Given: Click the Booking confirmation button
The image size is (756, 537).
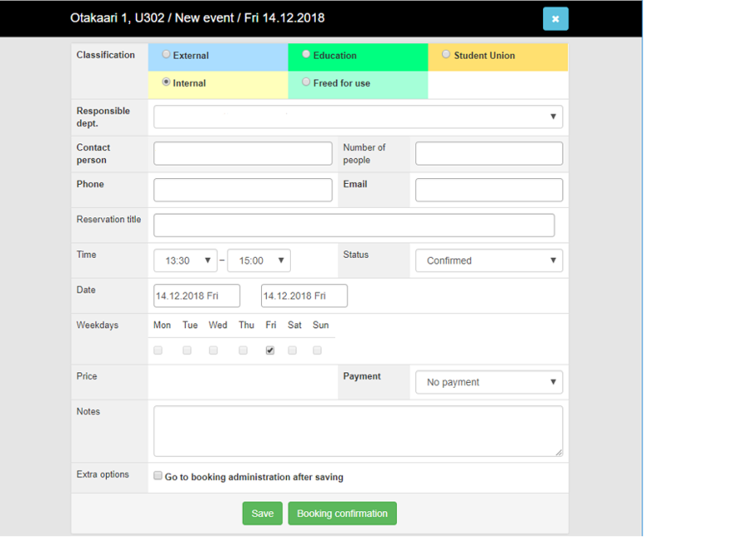Looking at the screenshot, I should (342, 514).
